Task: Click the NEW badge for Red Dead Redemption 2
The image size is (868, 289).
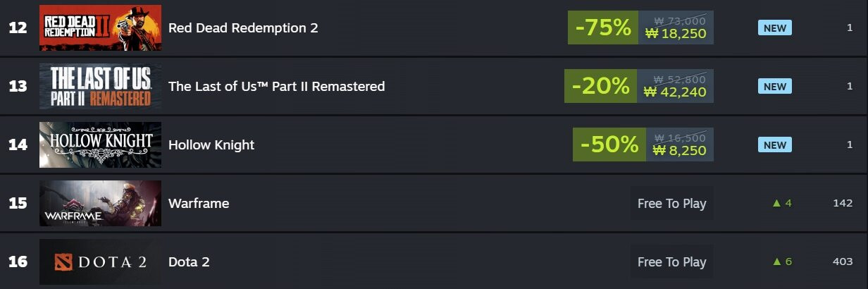Action: click(775, 27)
